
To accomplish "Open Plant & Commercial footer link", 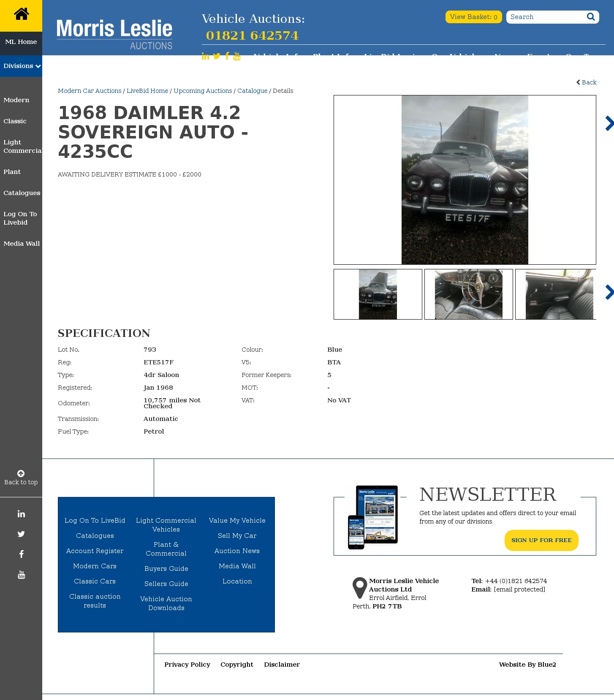I will tap(166, 549).
